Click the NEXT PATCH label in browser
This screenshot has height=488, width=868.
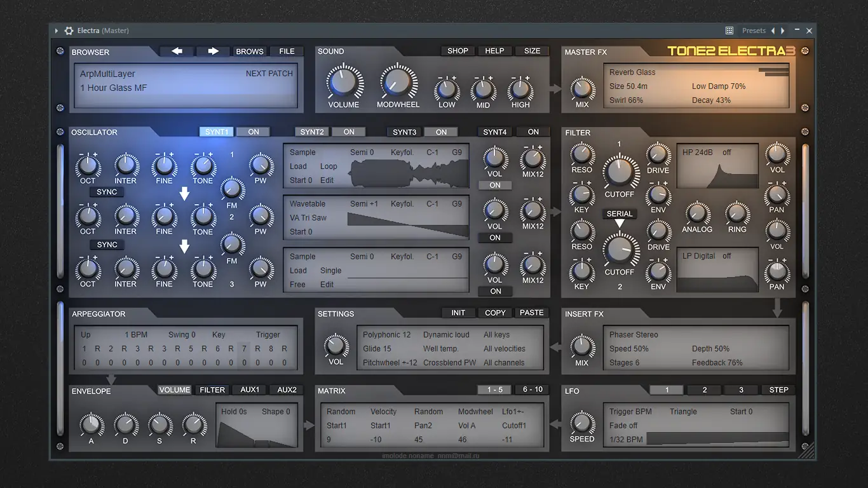coord(269,74)
